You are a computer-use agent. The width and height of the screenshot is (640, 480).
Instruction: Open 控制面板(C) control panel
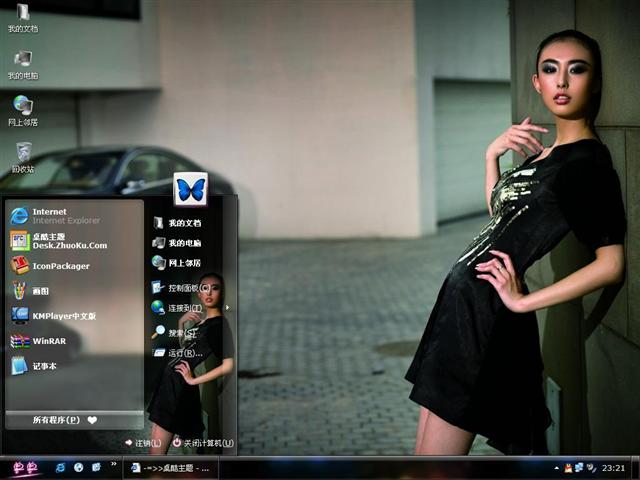pos(181,288)
